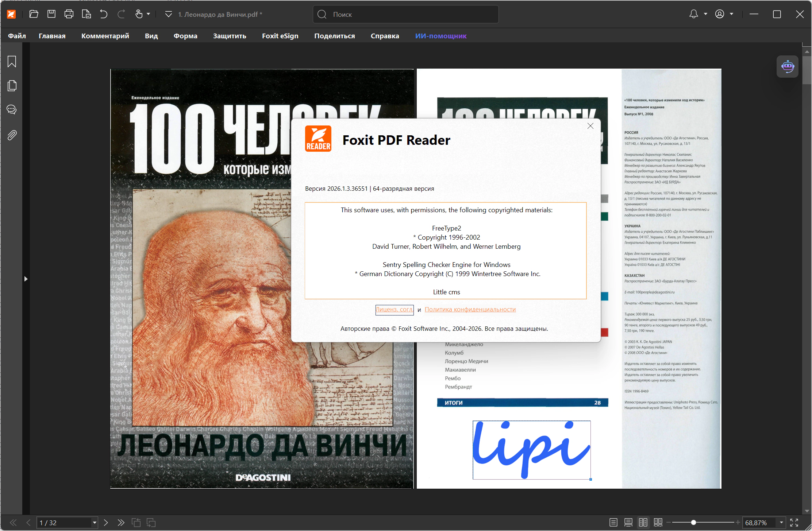Switch to continuous facing view
812x531 pixels.
pyautogui.click(x=658, y=523)
